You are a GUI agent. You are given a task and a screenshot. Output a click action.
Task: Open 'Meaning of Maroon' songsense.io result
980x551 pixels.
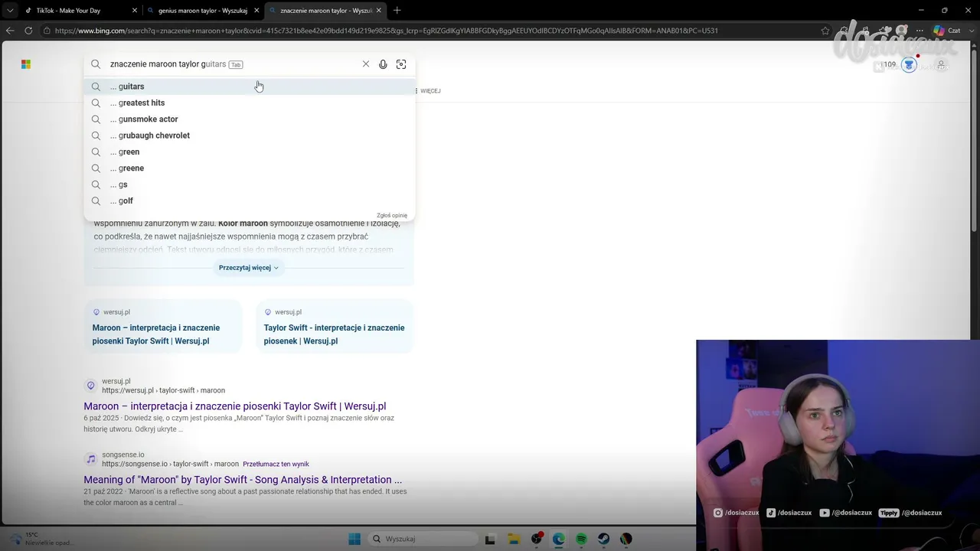(243, 480)
